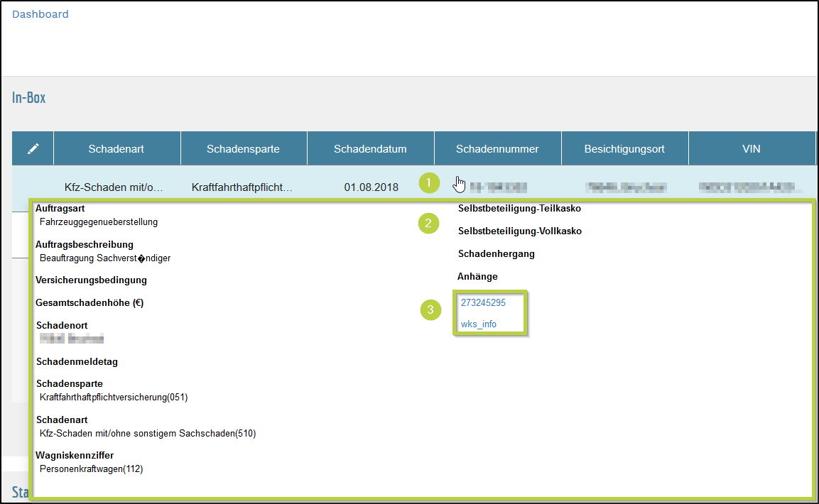The width and height of the screenshot is (819, 504).
Task: Click the truncated 'Kfz-Schaden mit/o...' row cell
Action: (x=114, y=187)
